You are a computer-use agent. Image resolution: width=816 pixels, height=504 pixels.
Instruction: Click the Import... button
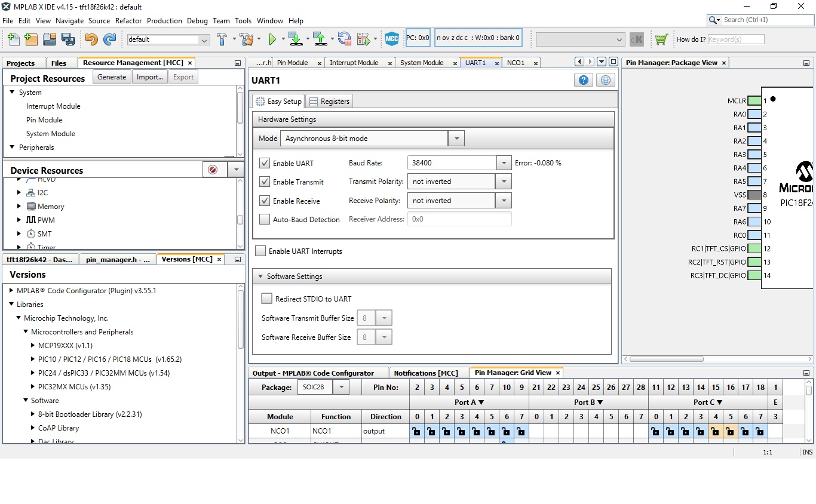(x=149, y=77)
